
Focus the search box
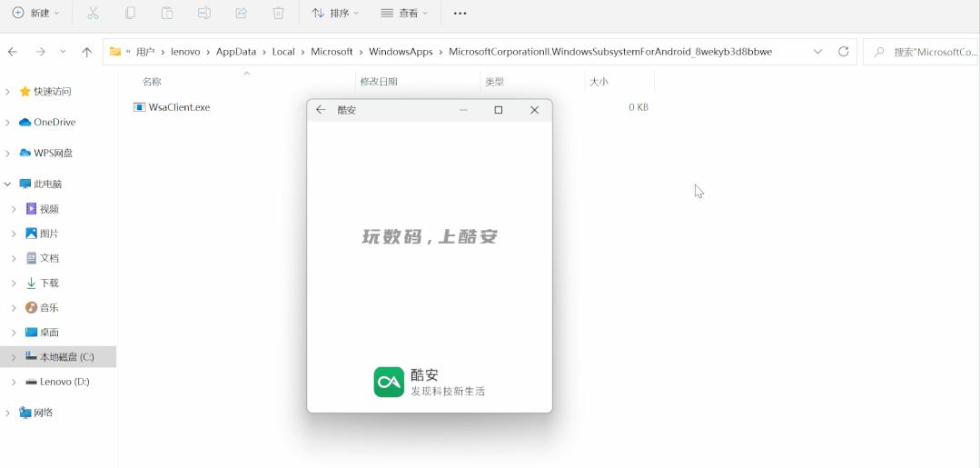point(921,52)
